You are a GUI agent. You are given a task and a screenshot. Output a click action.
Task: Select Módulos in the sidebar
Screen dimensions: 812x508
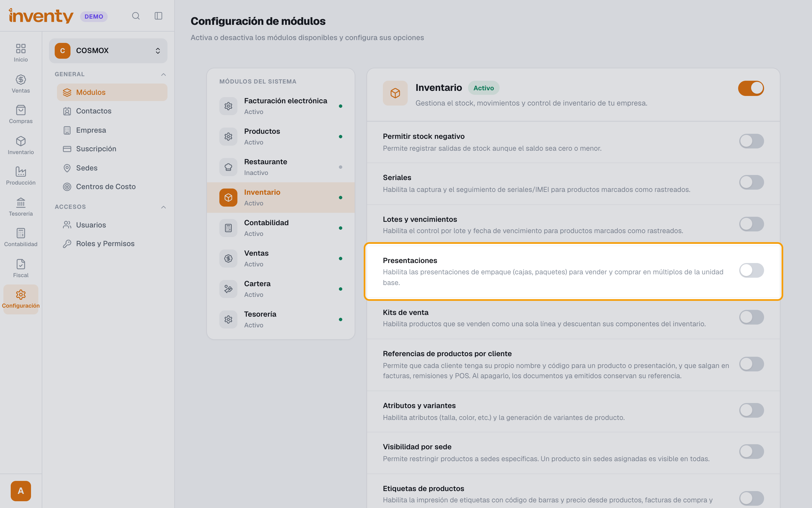click(112, 92)
